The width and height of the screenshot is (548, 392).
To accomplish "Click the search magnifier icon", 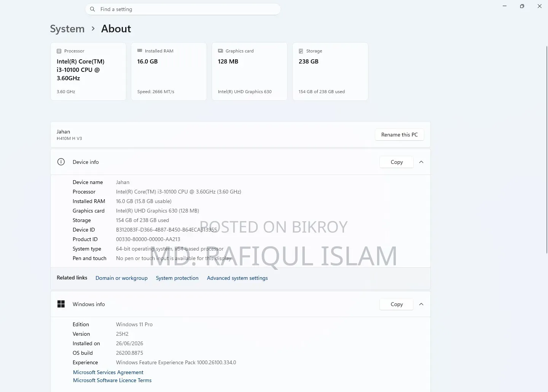I will 92,9.
